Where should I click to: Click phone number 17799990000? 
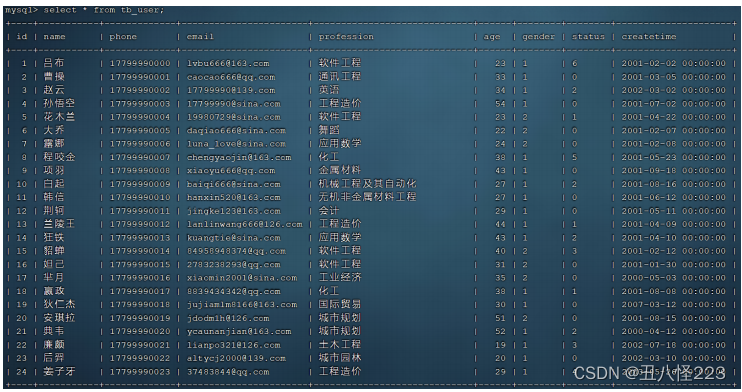coord(140,63)
